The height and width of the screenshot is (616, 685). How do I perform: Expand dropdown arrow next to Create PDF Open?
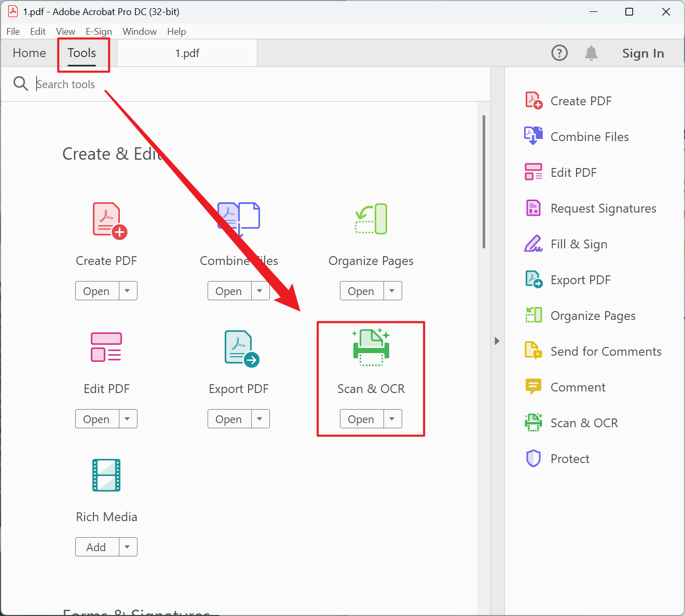pyautogui.click(x=128, y=291)
